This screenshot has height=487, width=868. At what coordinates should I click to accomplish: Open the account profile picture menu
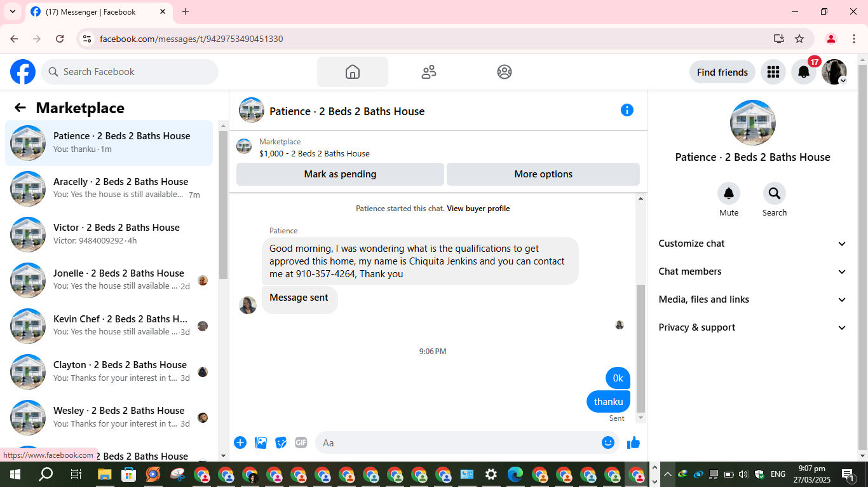[834, 72]
